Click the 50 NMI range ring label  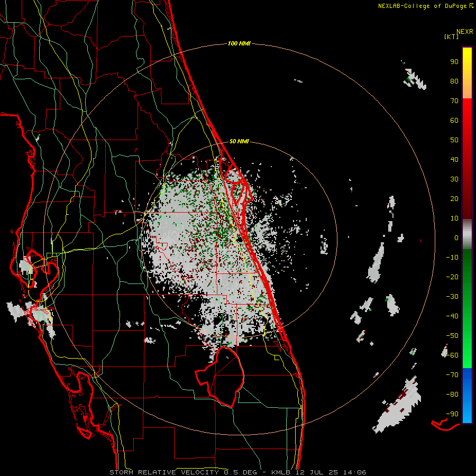[x=239, y=141]
